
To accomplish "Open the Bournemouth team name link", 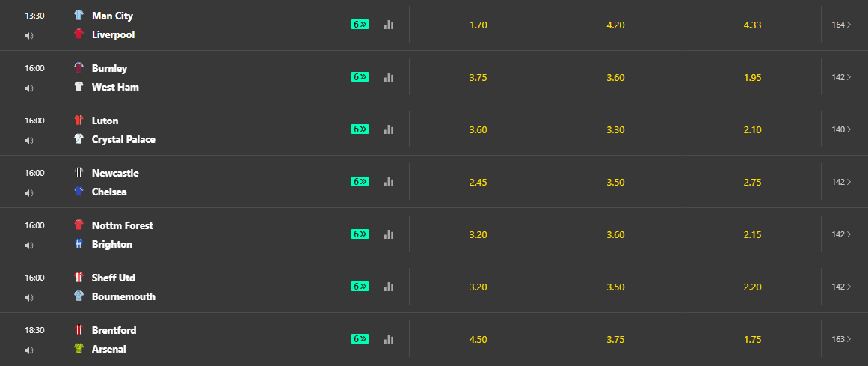I will coord(123,296).
